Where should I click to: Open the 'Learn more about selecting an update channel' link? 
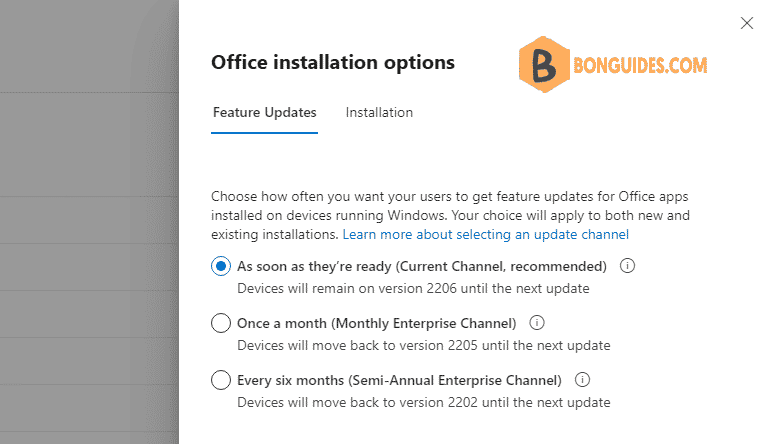coord(485,235)
